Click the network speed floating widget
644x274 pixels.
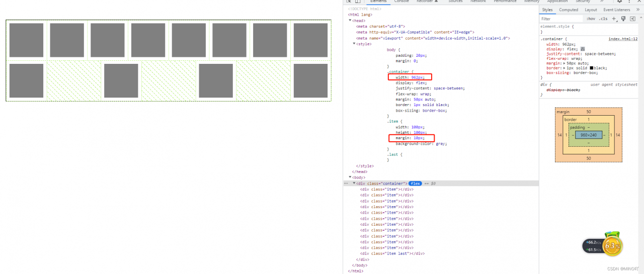pyautogui.click(x=594, y=246)
